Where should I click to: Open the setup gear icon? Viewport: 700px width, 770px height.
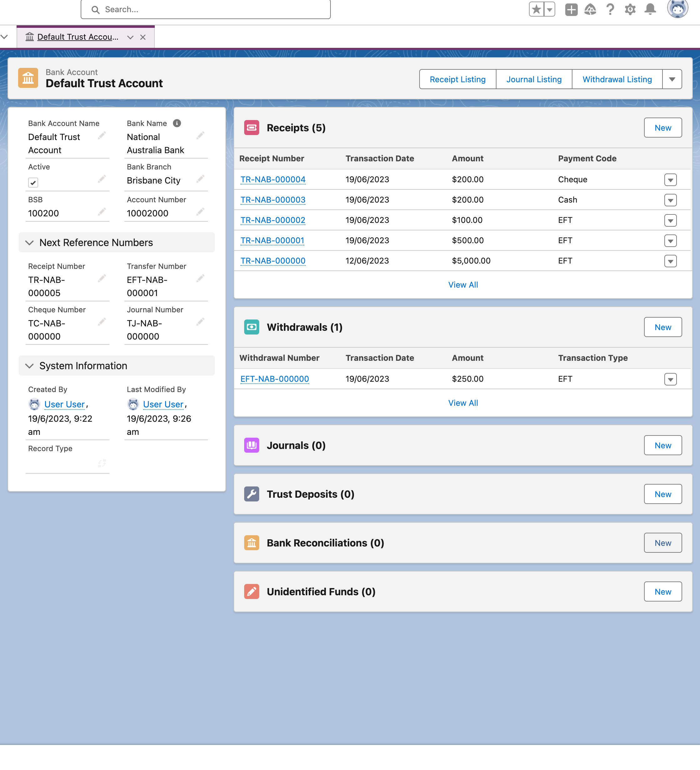(x=630, y=9)
